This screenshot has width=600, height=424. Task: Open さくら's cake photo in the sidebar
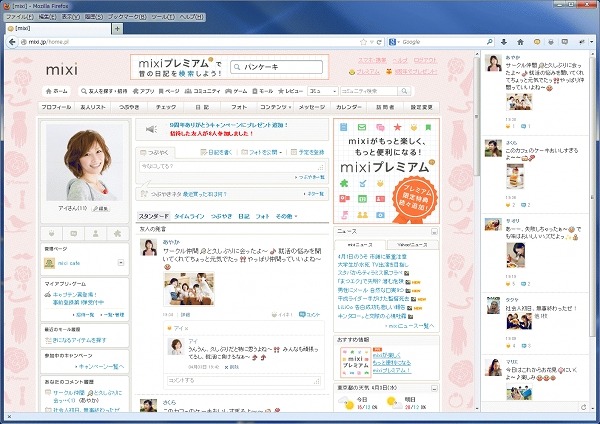coord(515,176)
